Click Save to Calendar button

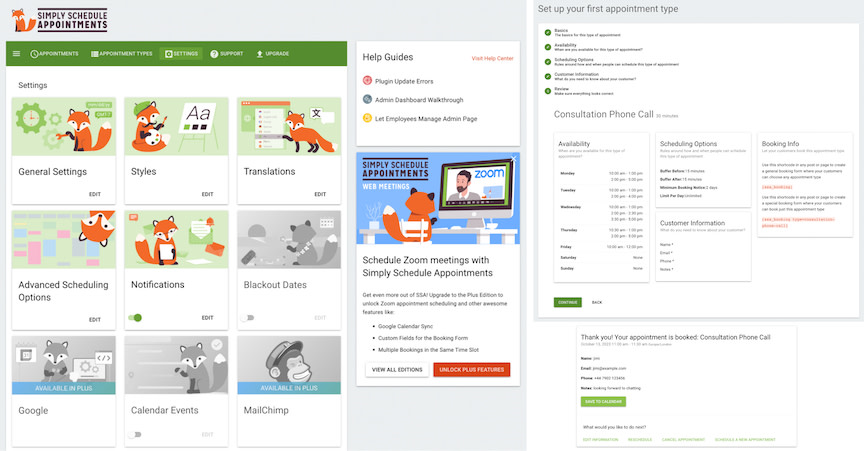[603, 401]
